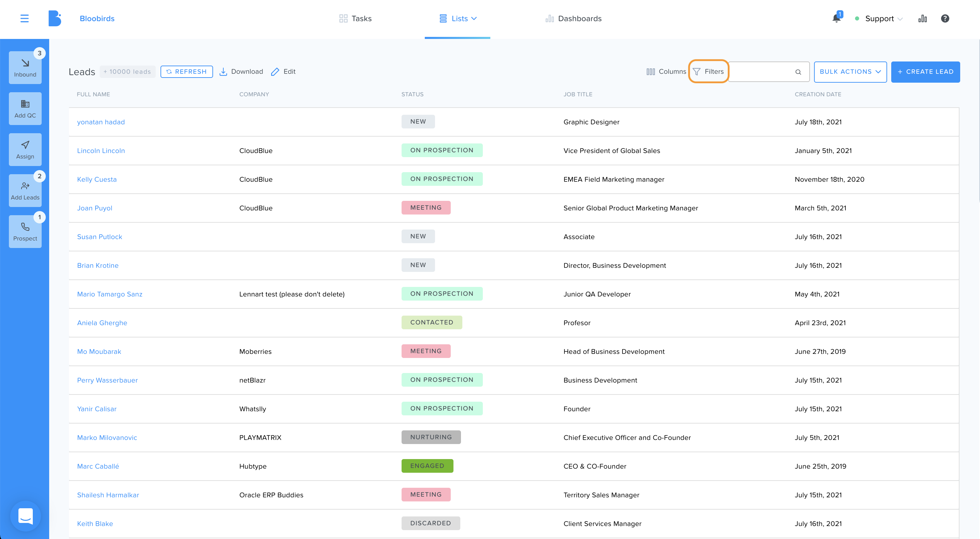The width and height of the screenshot is (980, 539).
Task: Open the Assign sidebar item
Action: pyautogui.click(x=25, y=150)
